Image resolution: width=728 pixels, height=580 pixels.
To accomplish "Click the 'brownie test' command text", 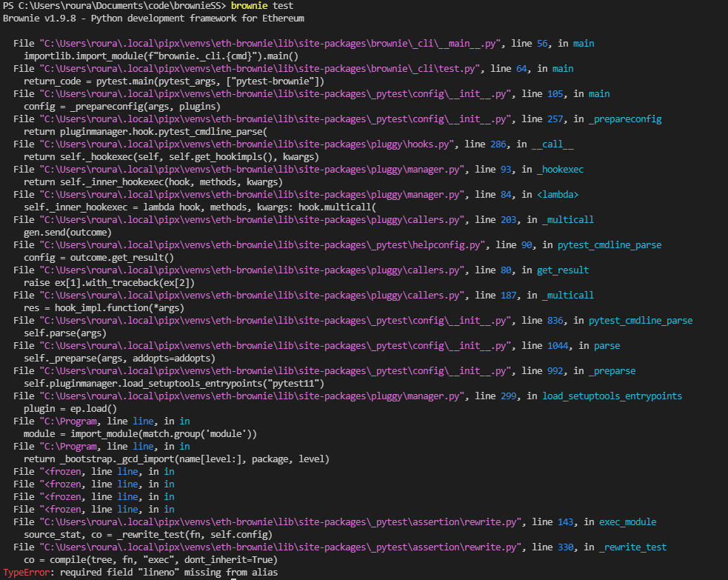I will pyautogui.click(x=262, y=6).
